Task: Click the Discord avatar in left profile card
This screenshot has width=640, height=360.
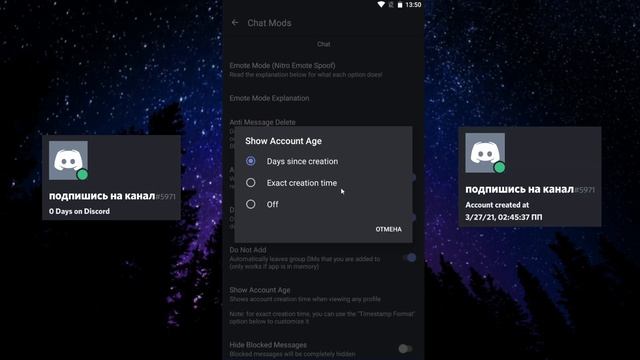Action: 68,160
